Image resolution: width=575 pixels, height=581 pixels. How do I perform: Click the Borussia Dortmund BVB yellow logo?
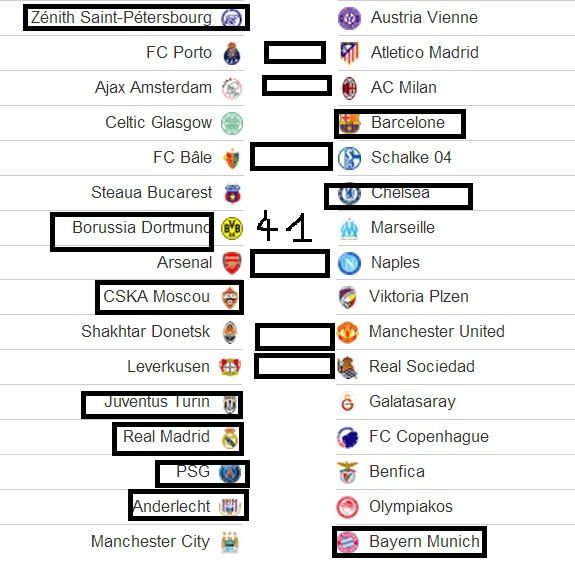pos(232,228)
